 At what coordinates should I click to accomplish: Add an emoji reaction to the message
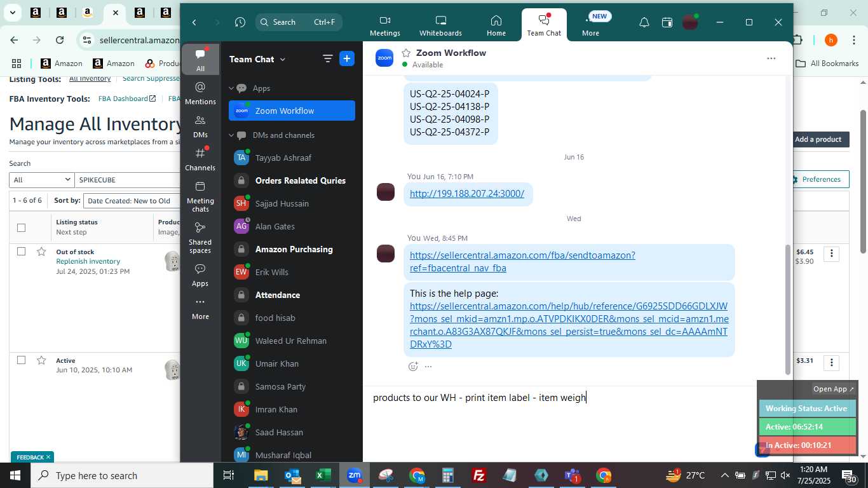(x=413, y=367)
